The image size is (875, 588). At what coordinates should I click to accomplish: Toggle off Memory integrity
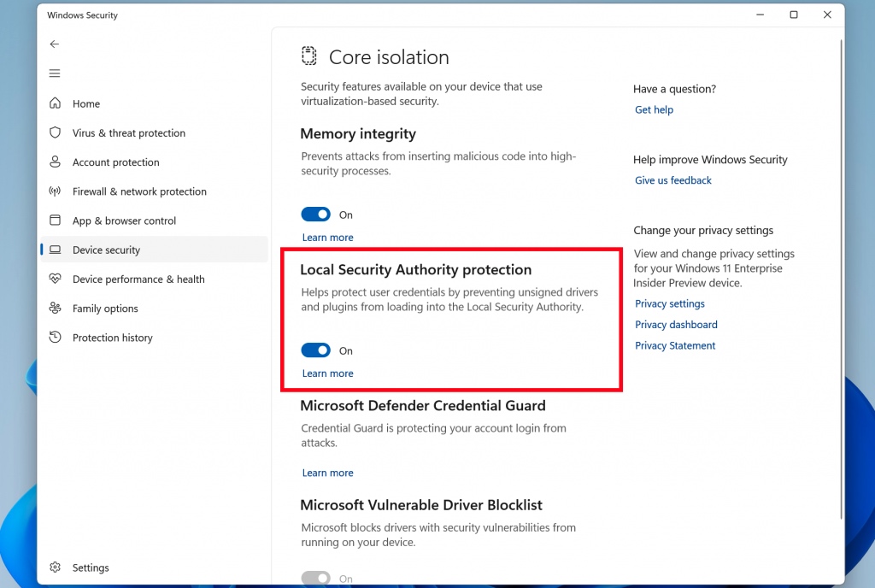coord(315,214)
